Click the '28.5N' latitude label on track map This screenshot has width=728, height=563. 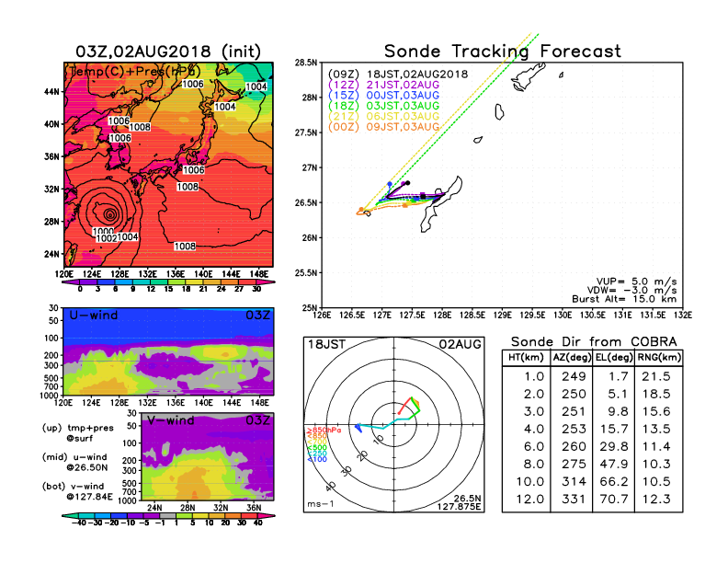point(306,63)
